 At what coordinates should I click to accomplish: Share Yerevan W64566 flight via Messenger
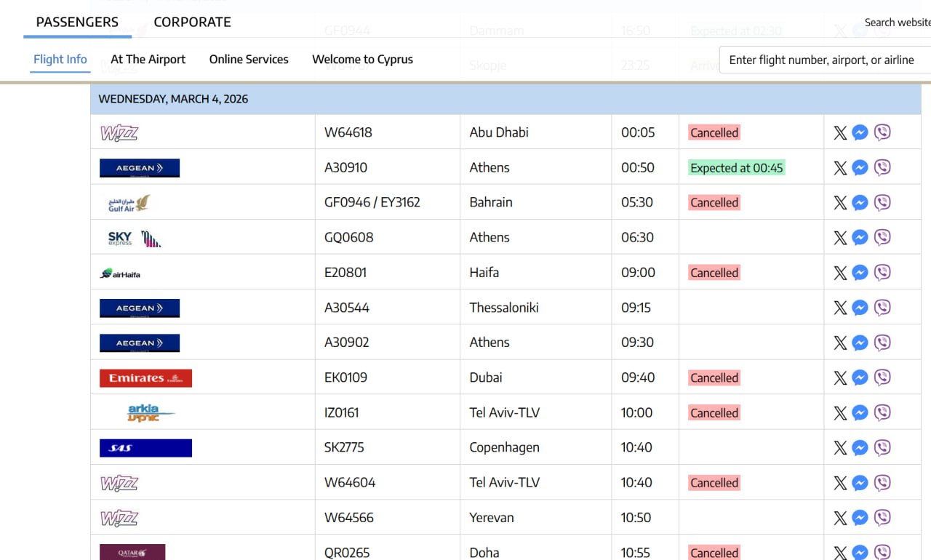(860, 518)
